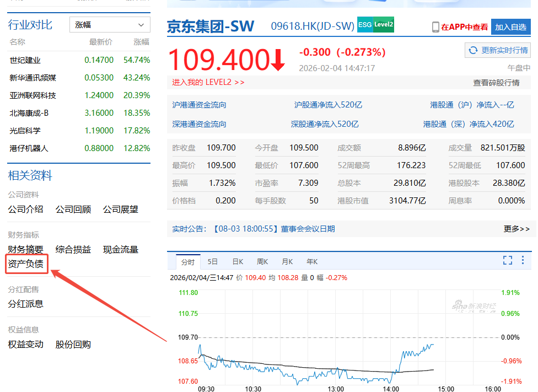Click 更多>> next to 实时公告

(517, 229)
